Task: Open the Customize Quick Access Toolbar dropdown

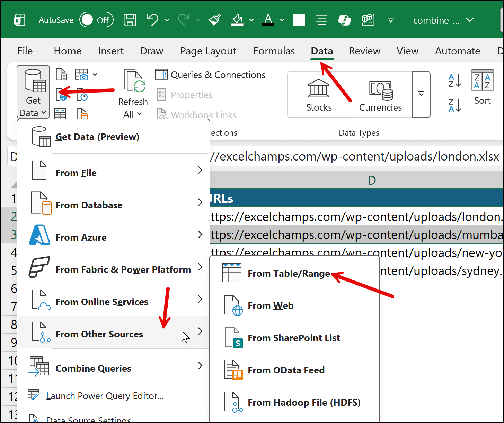Action: coord(390,20)
